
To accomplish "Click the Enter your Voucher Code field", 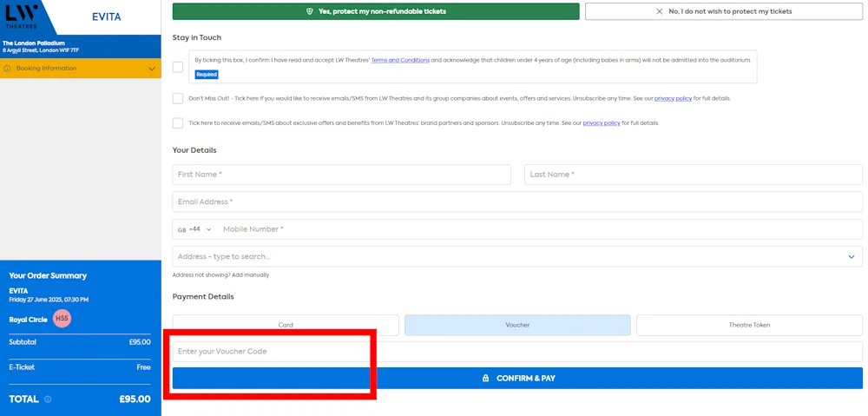I will 517,352.
